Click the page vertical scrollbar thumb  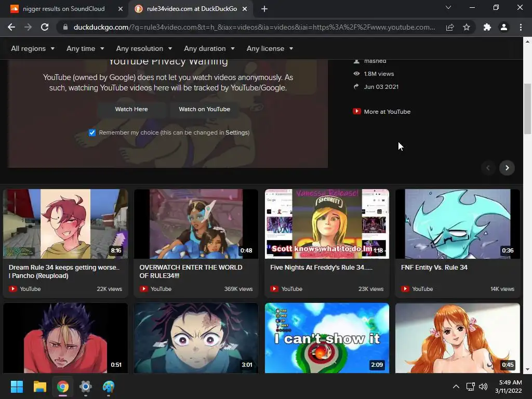point(527,109)
